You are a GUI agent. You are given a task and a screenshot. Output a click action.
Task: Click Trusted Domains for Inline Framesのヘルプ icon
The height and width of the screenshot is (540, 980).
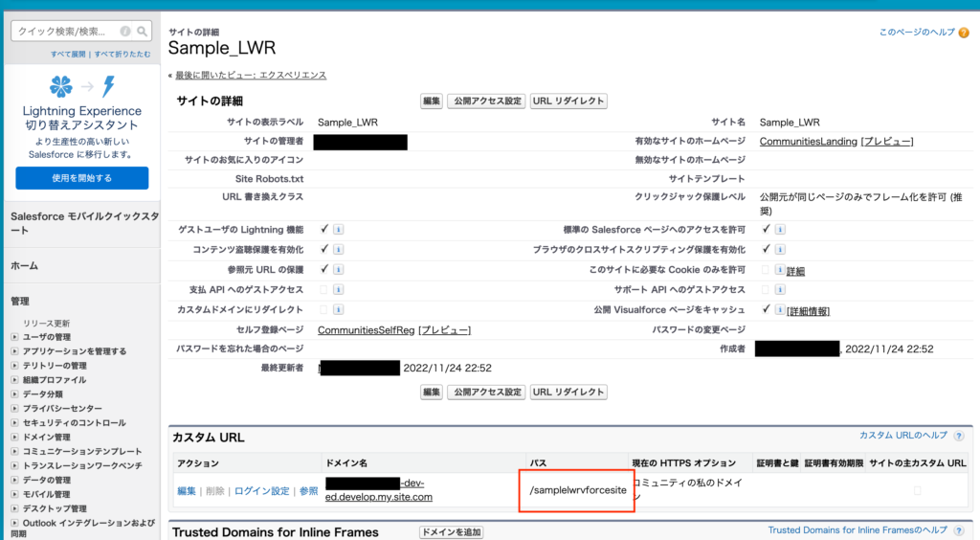tap(958, 530)
